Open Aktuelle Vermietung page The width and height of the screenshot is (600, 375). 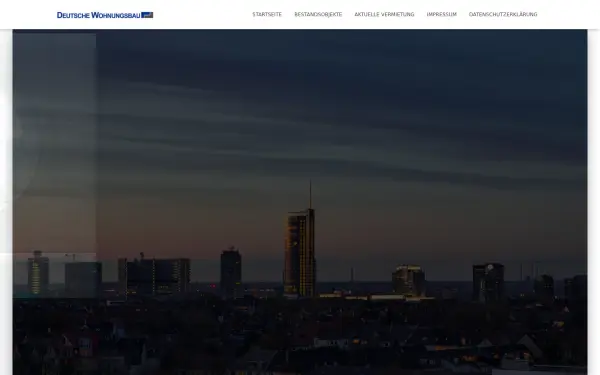click(384, 14)
